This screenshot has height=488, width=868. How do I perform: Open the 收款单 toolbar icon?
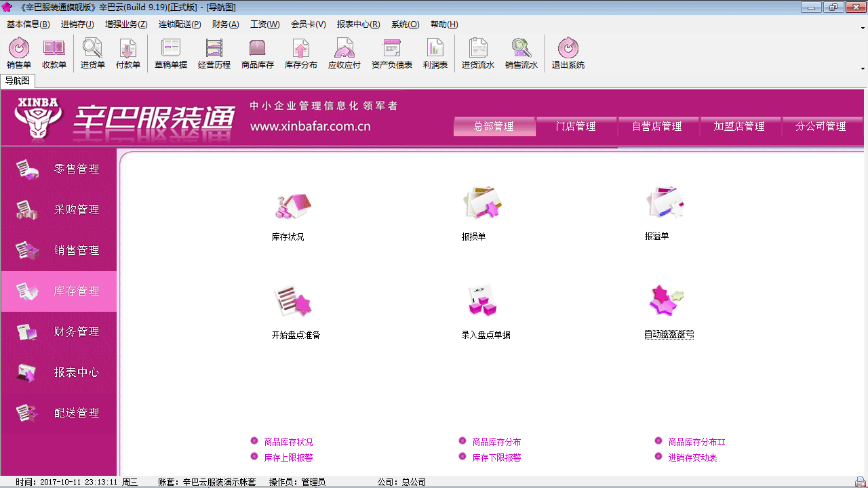[54, 54]
